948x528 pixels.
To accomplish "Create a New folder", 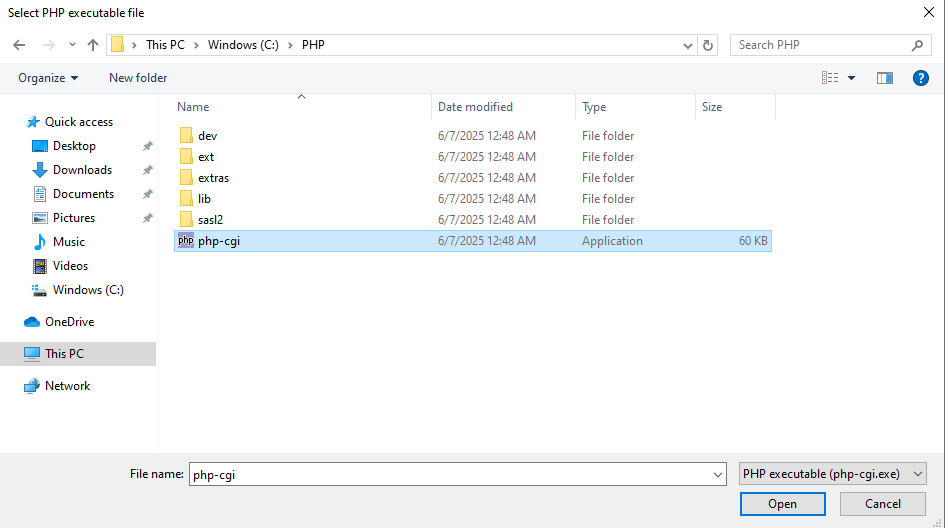I will (x=138, y=78).
